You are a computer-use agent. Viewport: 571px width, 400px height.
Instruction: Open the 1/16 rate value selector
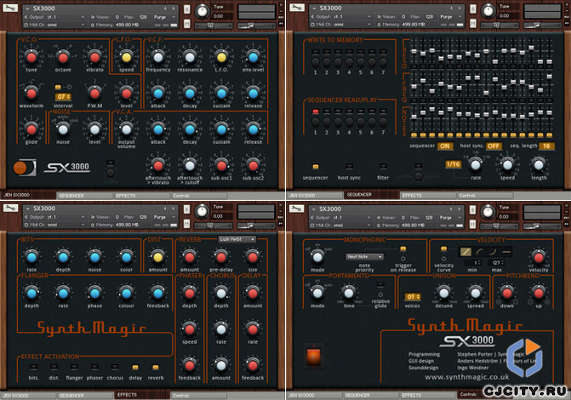click(453, 164)
